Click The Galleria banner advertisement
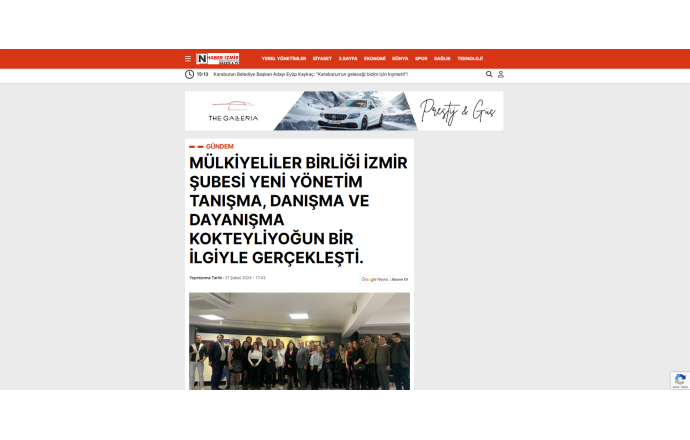Viewport: 690px width, 440px height. (344, 111)
